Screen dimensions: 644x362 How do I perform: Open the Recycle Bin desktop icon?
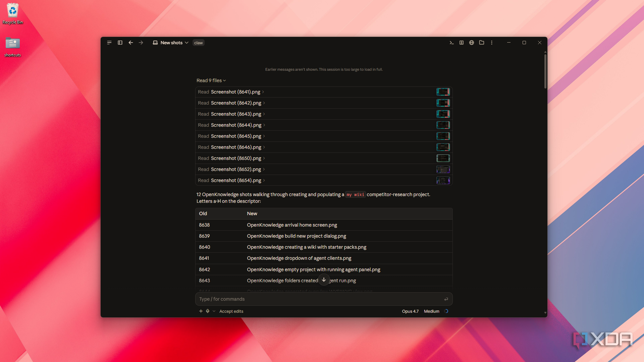(x=13, y=14)
